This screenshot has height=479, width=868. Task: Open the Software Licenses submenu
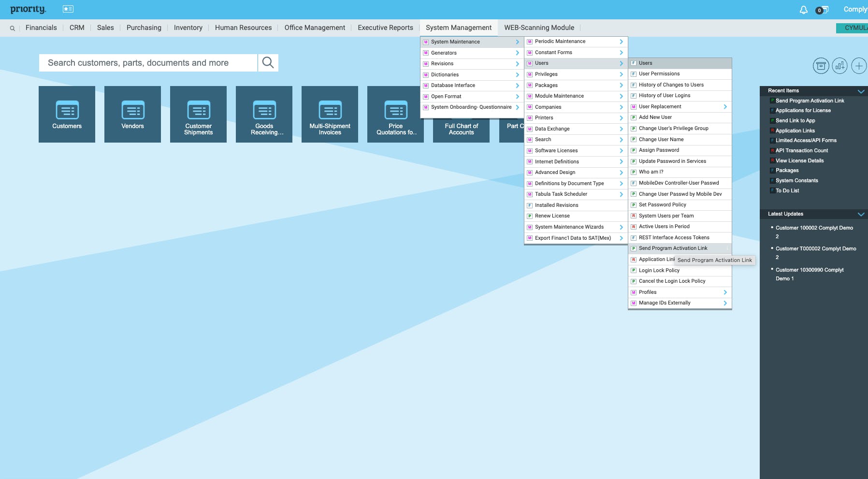(576, 151)
